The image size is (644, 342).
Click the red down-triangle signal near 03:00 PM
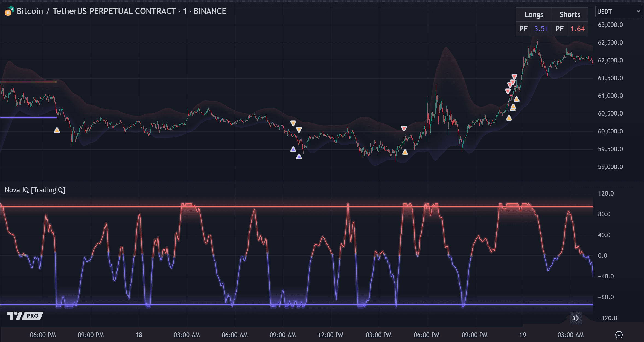point(404,128)
